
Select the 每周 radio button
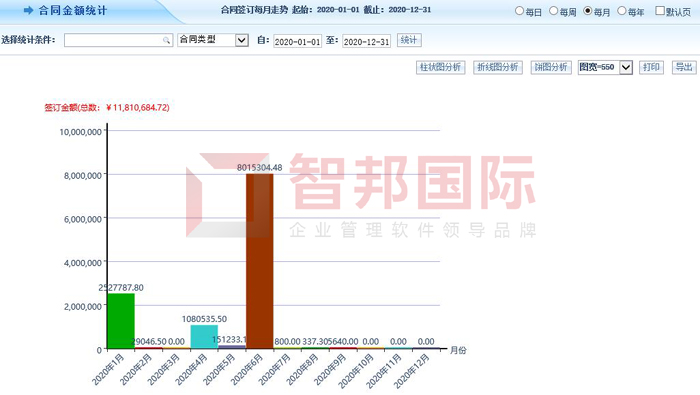pos(553,11)
